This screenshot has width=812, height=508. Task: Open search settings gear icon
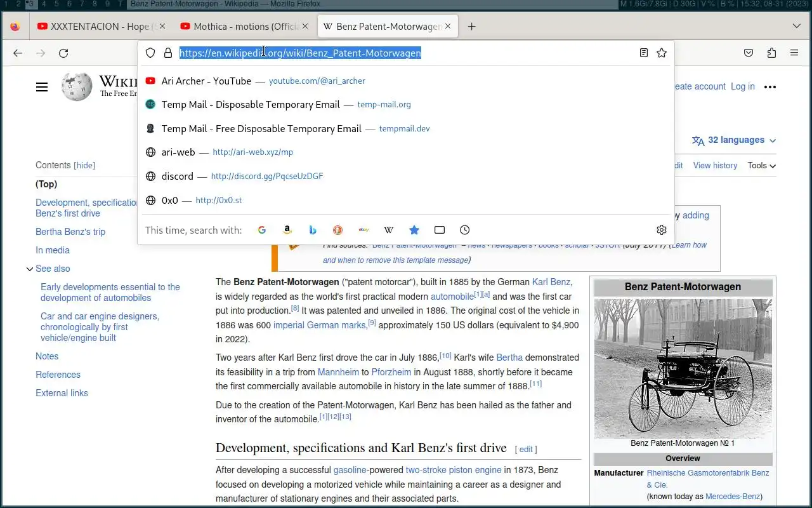pos(662,230)
